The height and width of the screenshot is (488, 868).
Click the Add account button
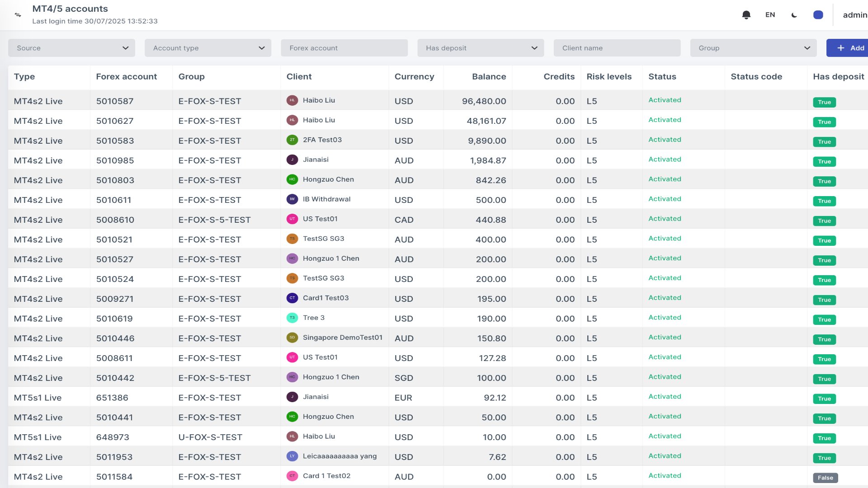click(x=848, y=48)
